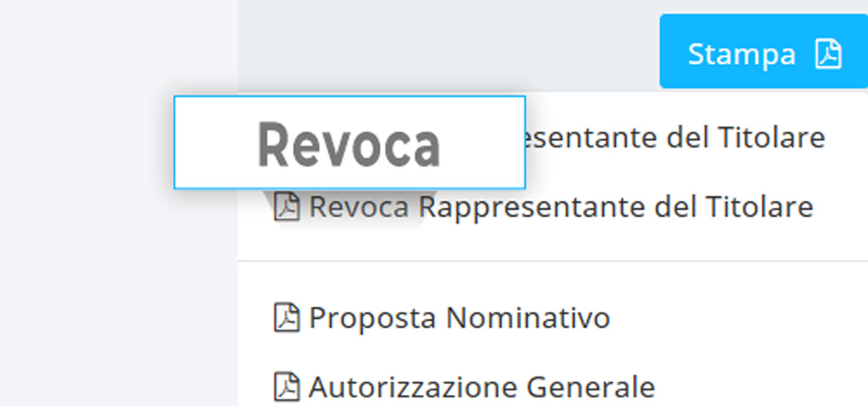
Task: Click the PDF icon next to Proposta Nominativo
Action: point(286,318)
